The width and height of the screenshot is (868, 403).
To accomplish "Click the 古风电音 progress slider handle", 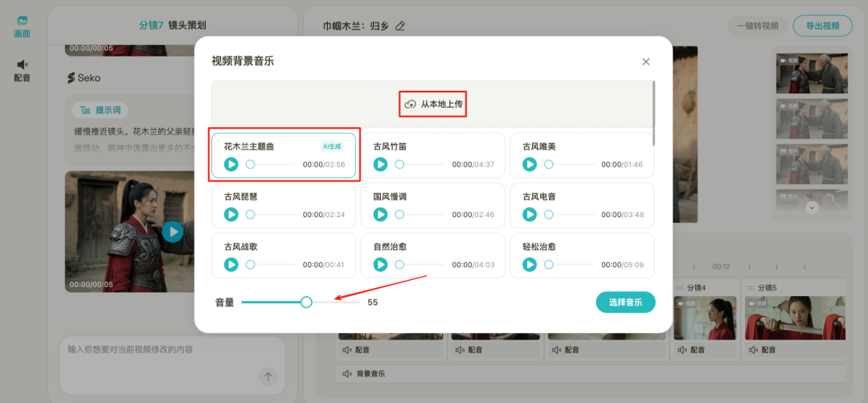I will [549, 215].
